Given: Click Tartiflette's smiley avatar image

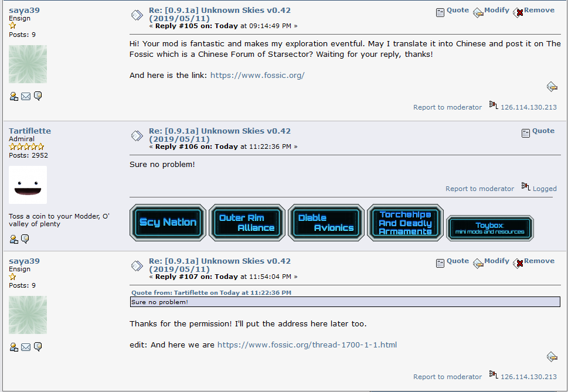Looking at the screenshot, I should point(28,185).
